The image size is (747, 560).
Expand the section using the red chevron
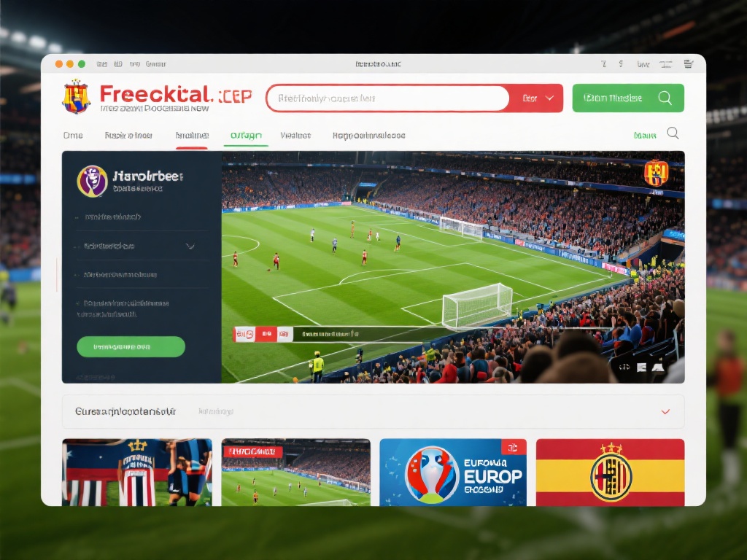pos(665,411)
